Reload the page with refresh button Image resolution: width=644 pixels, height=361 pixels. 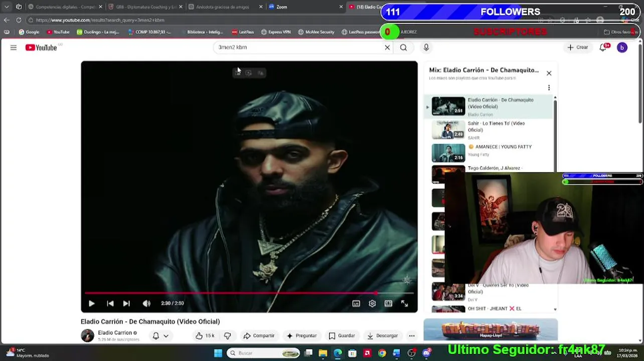click(x=19, y=20)
